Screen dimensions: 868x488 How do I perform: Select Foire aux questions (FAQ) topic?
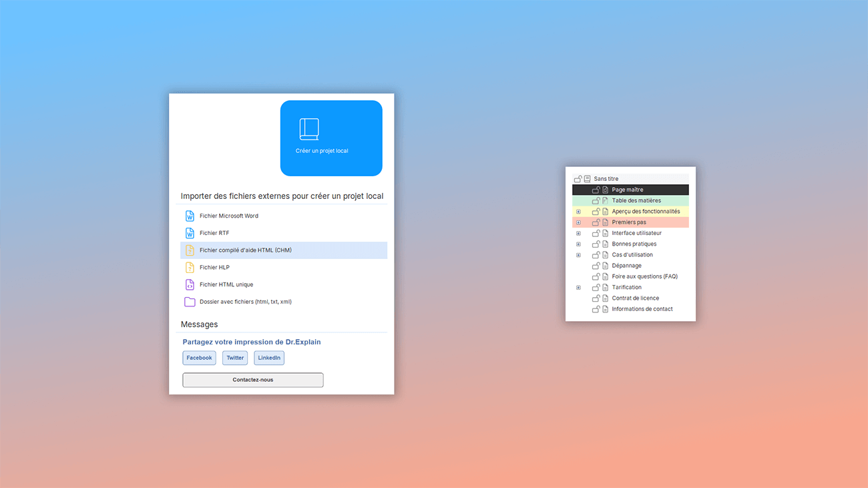pos(644,276)
